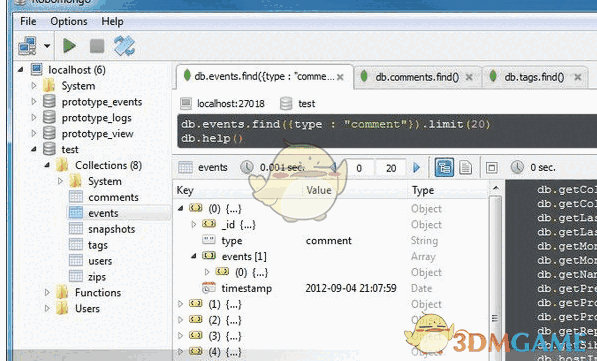
Task: Click the prototype_events database icon
Action: (49, 102)
